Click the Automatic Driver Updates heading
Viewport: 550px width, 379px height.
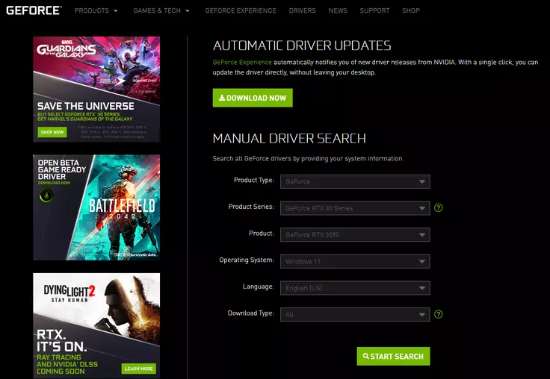302,46
